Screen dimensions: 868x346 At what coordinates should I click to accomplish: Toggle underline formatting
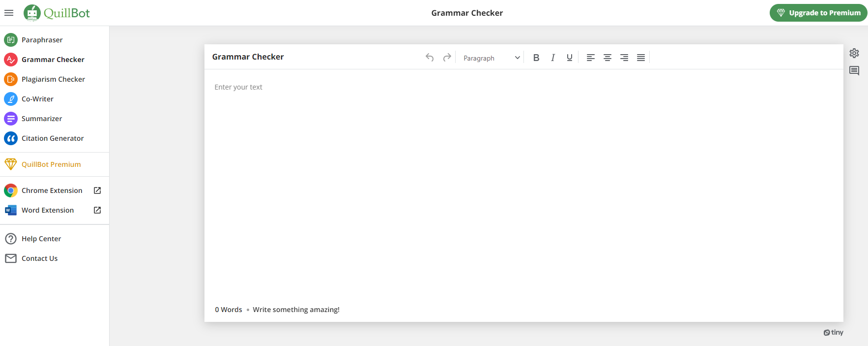(570, 58)
